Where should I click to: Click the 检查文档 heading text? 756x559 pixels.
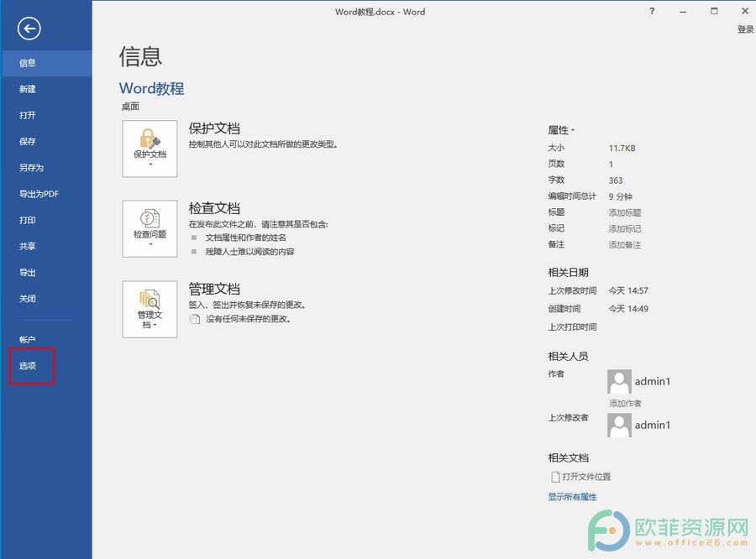pyautogui.click(x=214, y=208)
